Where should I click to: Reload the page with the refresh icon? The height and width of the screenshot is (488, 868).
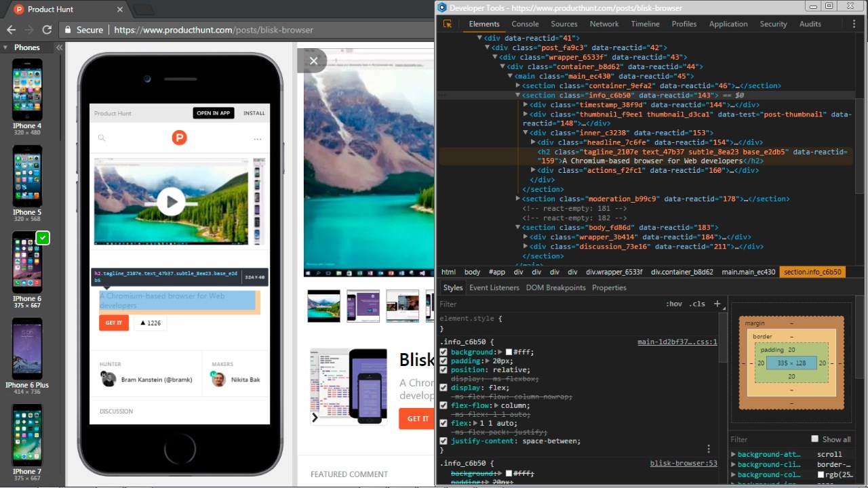[46, 30]
